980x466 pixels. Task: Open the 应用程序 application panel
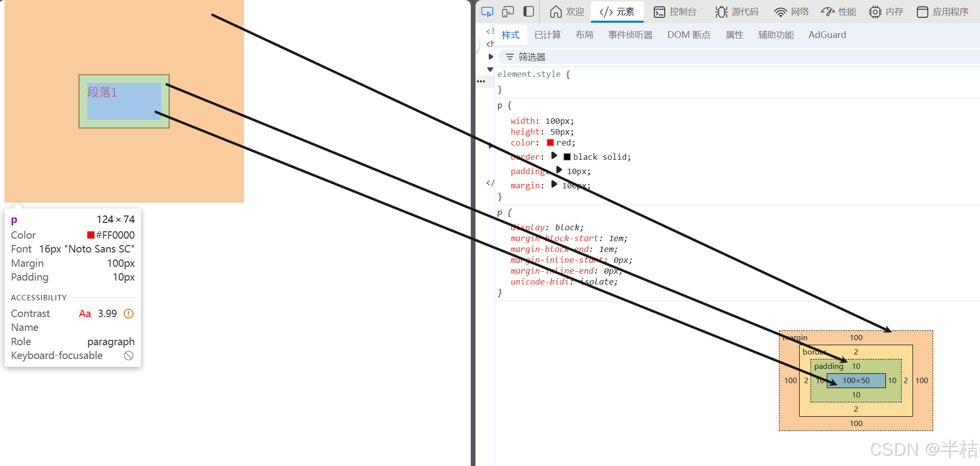tap(943, 12)
